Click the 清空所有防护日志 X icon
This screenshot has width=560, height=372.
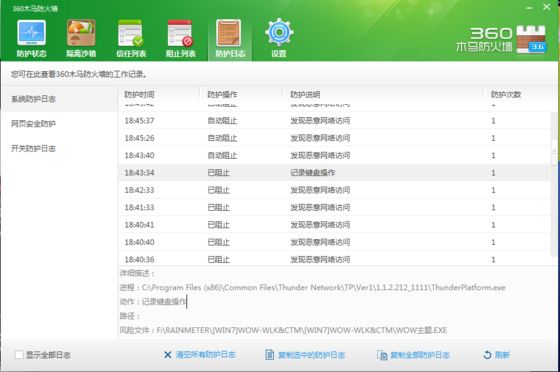point(168,355)
